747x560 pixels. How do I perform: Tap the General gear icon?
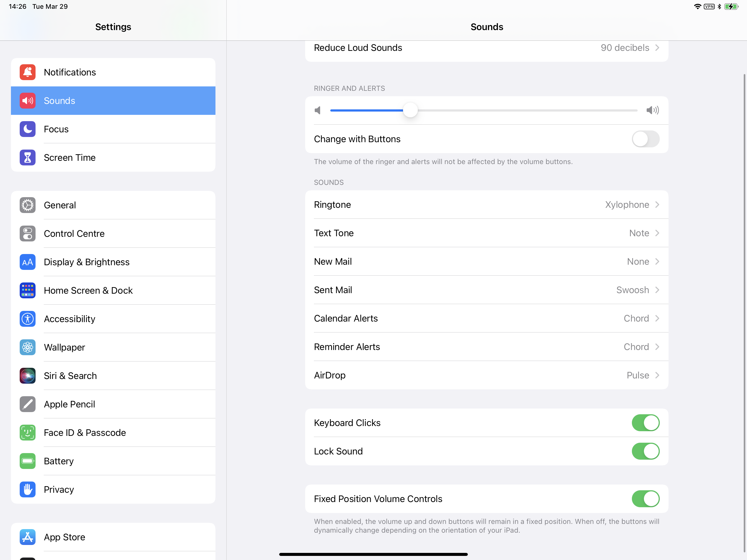pos(27,205)
